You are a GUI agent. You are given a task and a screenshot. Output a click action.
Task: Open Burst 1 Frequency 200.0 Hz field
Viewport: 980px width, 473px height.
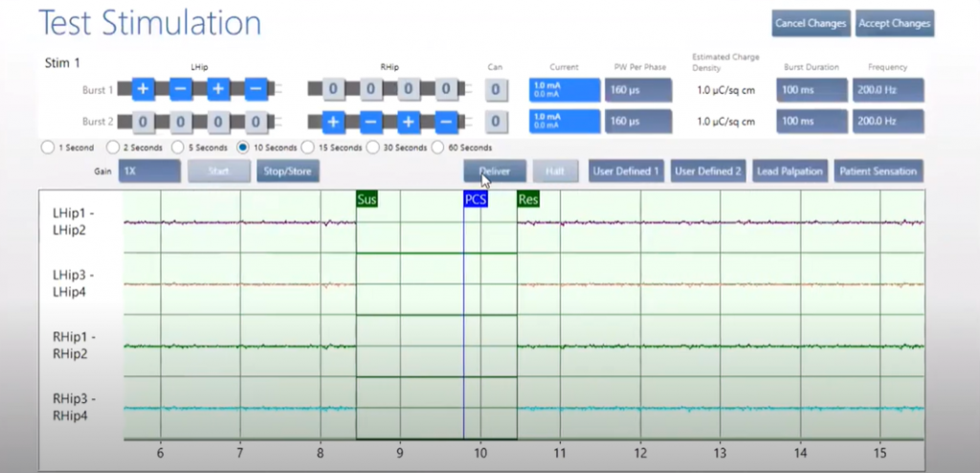(x=888, y=90)
